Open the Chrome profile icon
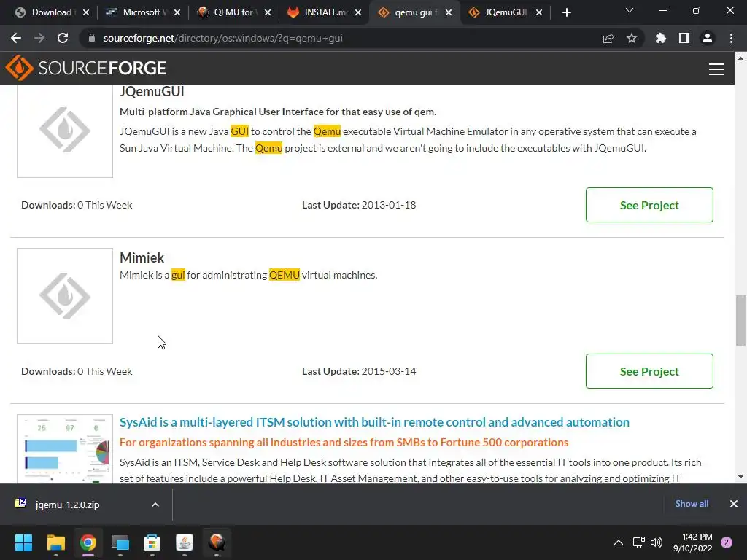The image size is (747, 560). click(708, 38)
